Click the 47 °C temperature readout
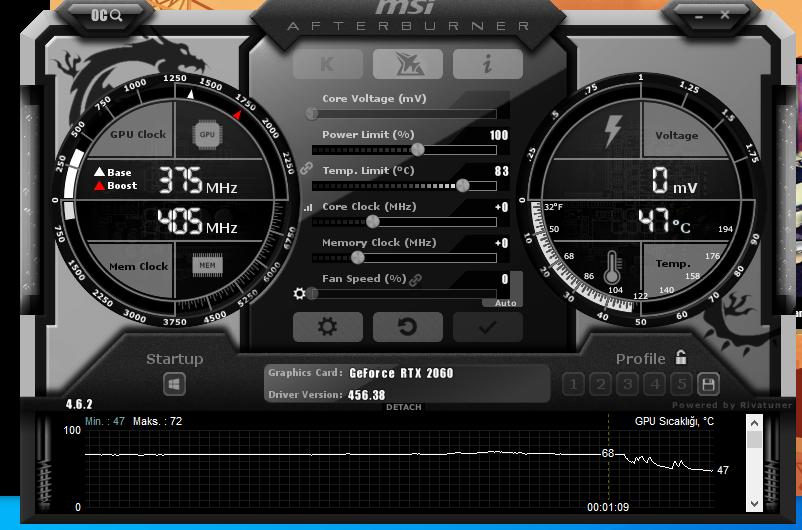Screen dimensions: 802x530 click(x=664, y=222)
